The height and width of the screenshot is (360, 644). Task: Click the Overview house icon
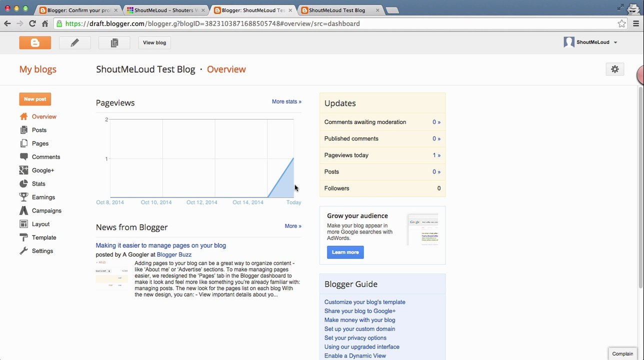23,116
